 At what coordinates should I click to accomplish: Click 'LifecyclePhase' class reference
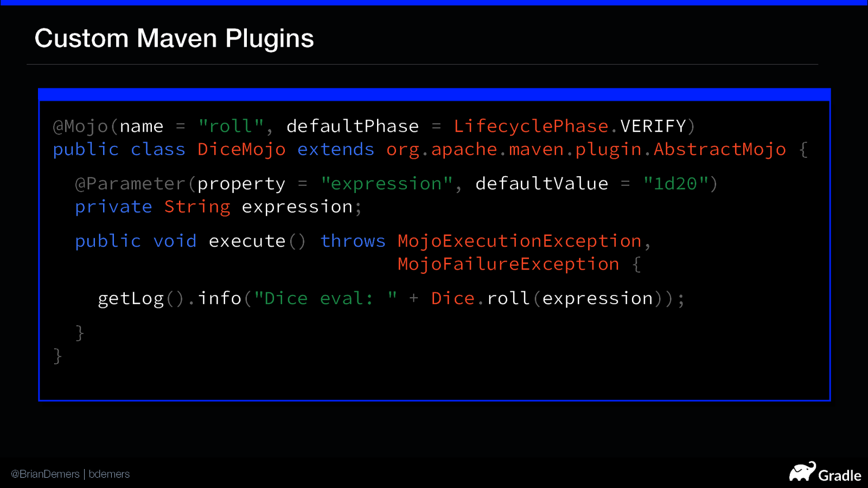[x=531, y=126]
